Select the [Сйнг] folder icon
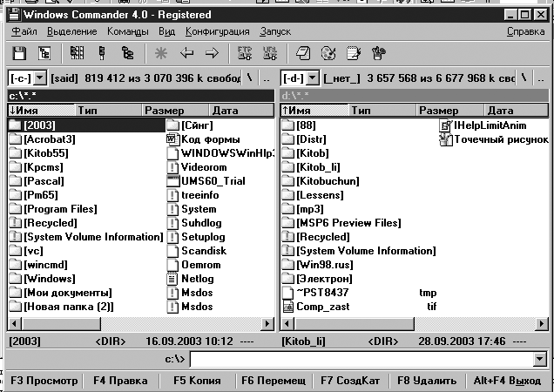Screen dimensions: 554x392 click(x=172, y=125)
